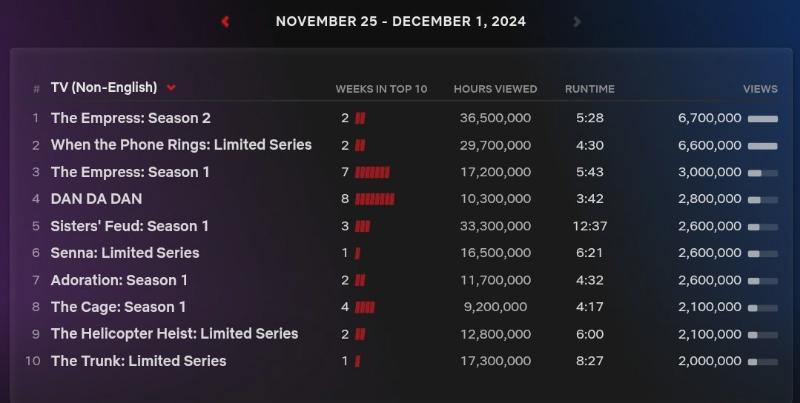
Task: Click the red weeks bar for DAN DA DAN
Action: [374, 199]
